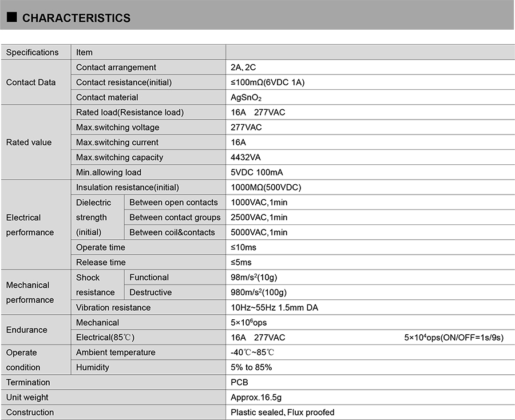Click the Insulation resistance(initial) label
The height and width of the screenshot is (420, 515).
click(x=128, y=188)
